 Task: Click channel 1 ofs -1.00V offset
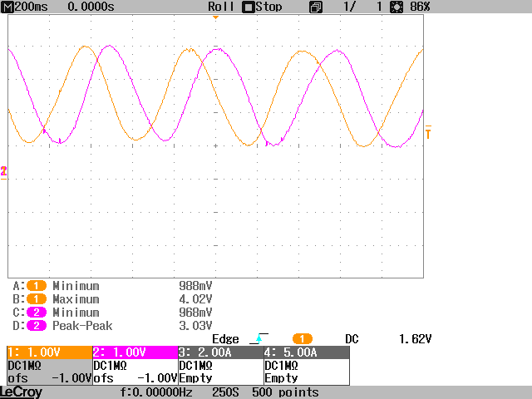50,378
